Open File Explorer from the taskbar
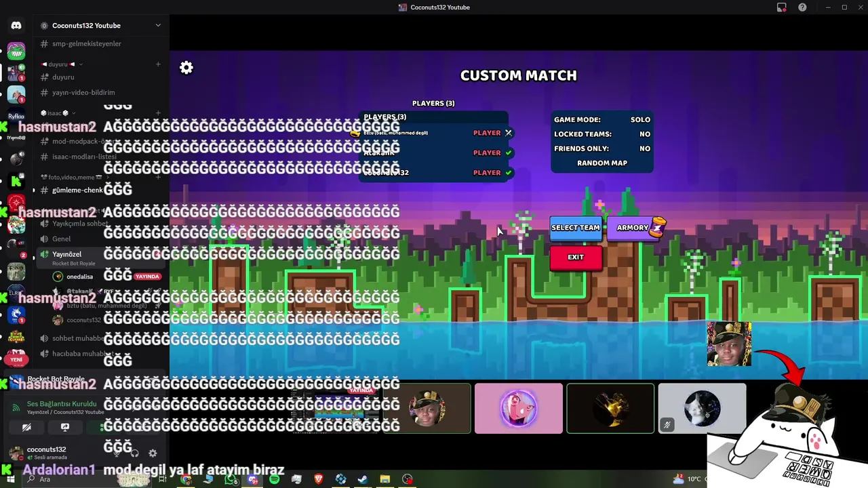 click(384, 479)
